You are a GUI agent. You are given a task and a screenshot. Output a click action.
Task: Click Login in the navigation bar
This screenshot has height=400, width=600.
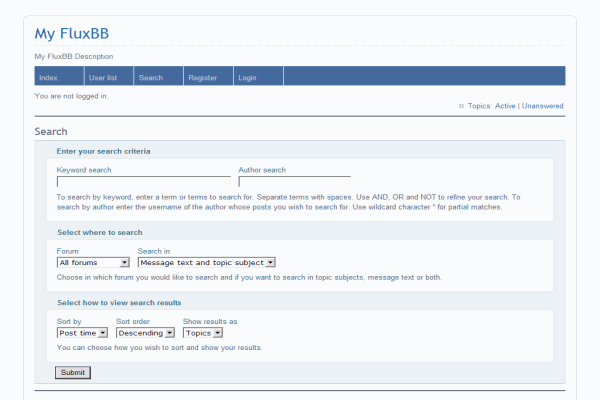point(247,77)
